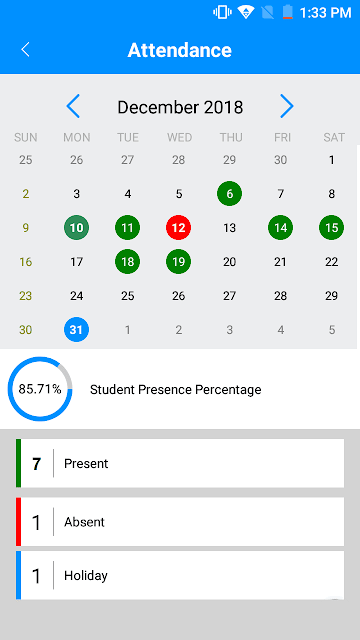Choose green-marked date 19

pos(178,262)
